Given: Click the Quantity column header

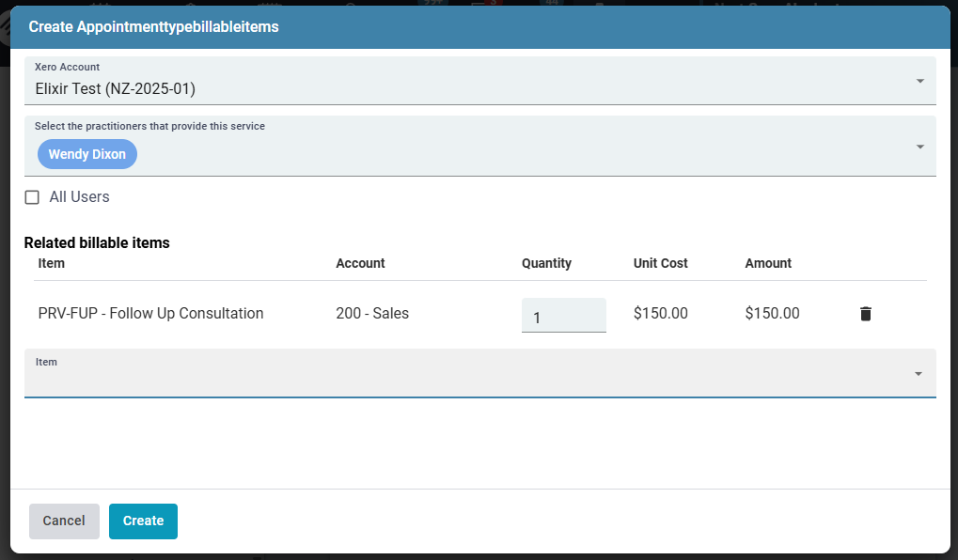Looking at the screenshot, I should tap(546, 263).
